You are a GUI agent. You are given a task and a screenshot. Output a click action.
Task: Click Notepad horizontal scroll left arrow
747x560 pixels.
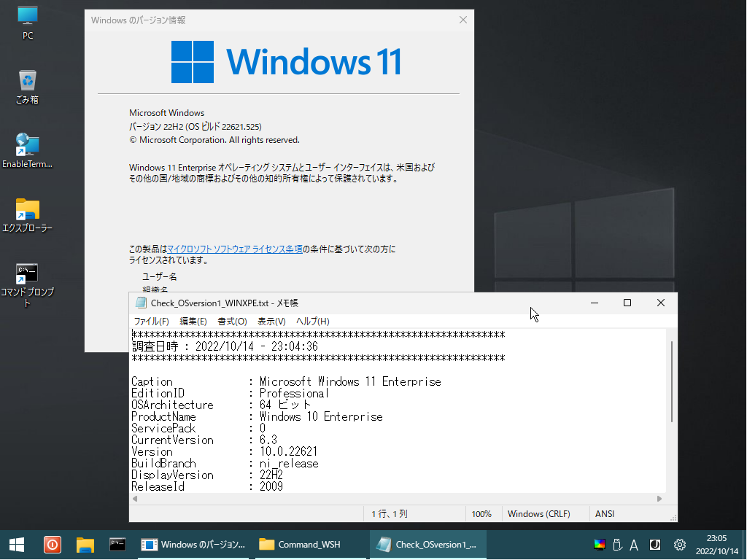coord(135,499)
